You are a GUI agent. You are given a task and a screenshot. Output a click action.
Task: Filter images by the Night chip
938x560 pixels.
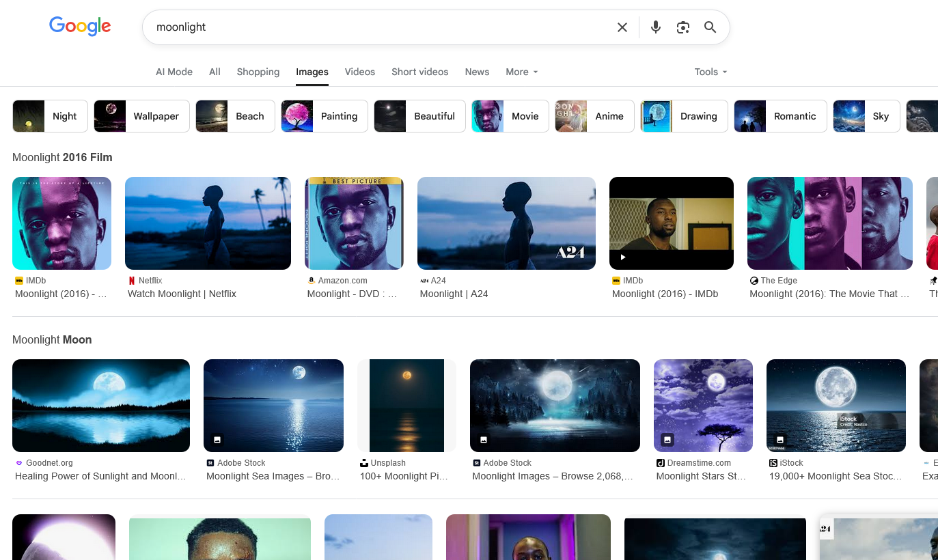[x=50, y=116]
